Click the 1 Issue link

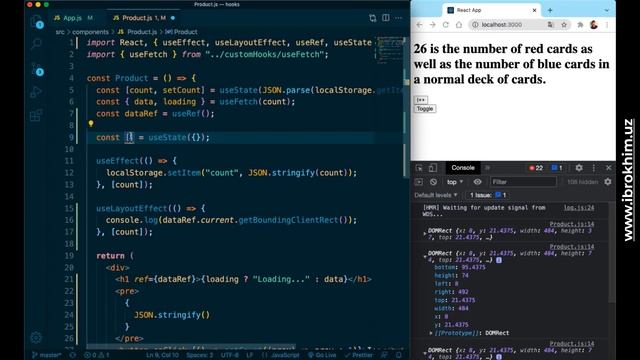488,195
